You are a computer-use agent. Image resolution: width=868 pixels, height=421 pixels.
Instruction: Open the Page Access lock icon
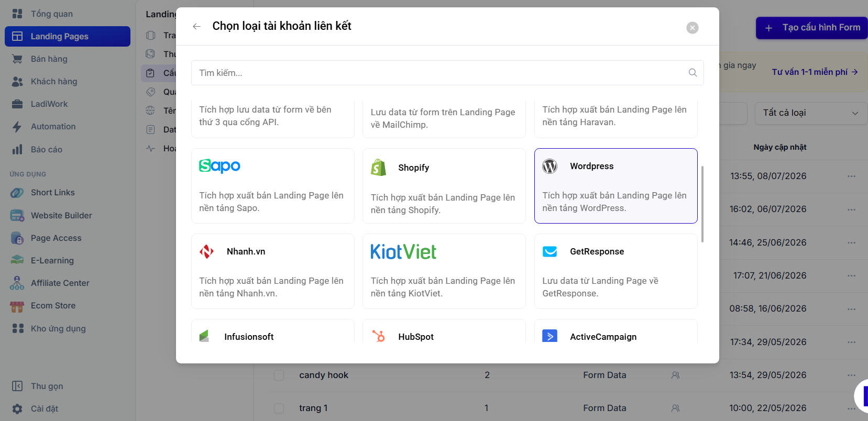pyautogui.click(x=17, y=238)
